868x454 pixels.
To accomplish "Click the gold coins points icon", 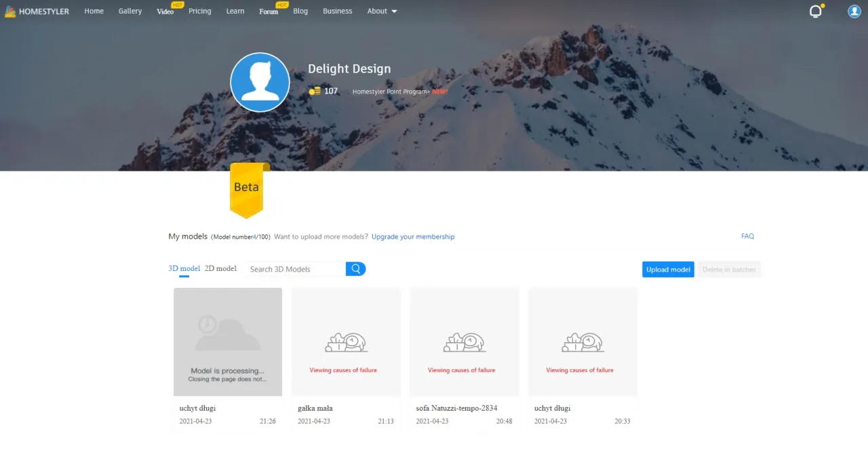I will pyautogui.click(x=315, y=91).
